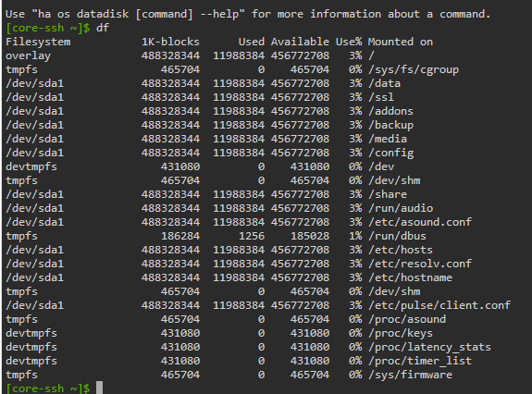
Task: Click the terminal cursor at the bottom prompt
Action: [x=99, y=388]
